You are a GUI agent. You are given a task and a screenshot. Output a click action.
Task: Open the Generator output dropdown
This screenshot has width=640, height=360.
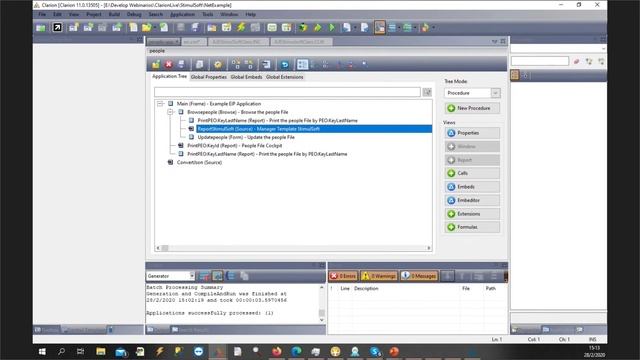click(191, 276)
